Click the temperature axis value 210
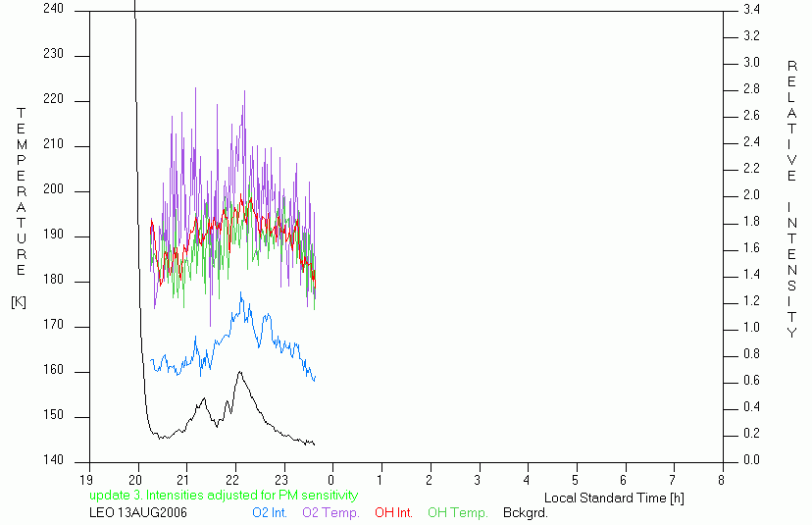812x525 pixels. 53,143
